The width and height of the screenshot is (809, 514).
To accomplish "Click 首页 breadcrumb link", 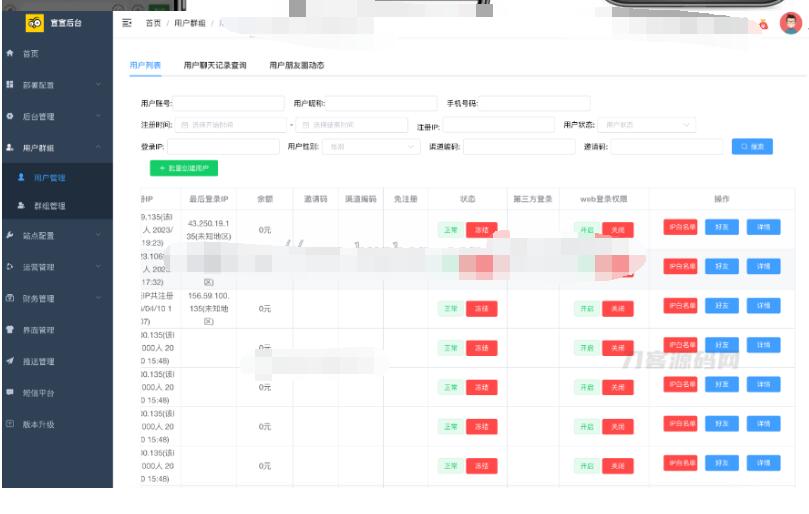I will pyautogui.click(x=153, y=23).
